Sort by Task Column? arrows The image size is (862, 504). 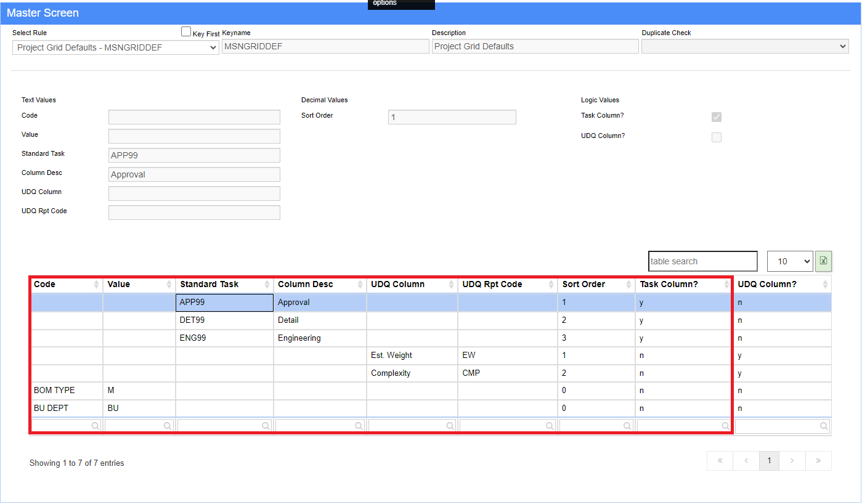coord(727,285)
